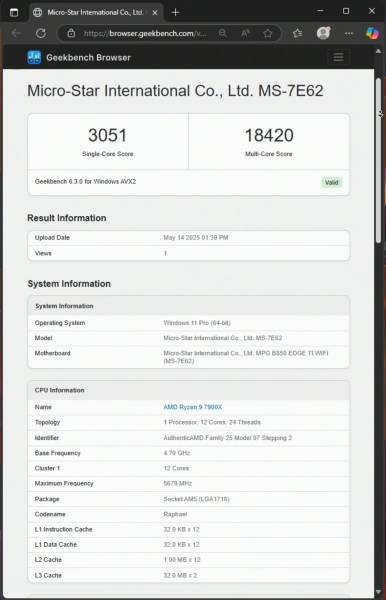
Task: Click the L3 Cache 32.0 MB x 2 value
Action: point(180,575)
